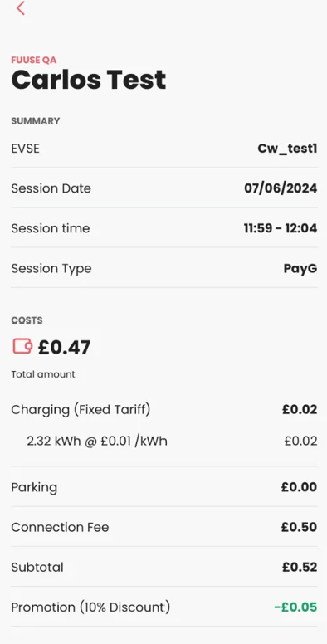Screen dimensions: 327x644
Task: Click the Total amount caption
Action: (43, 374)
